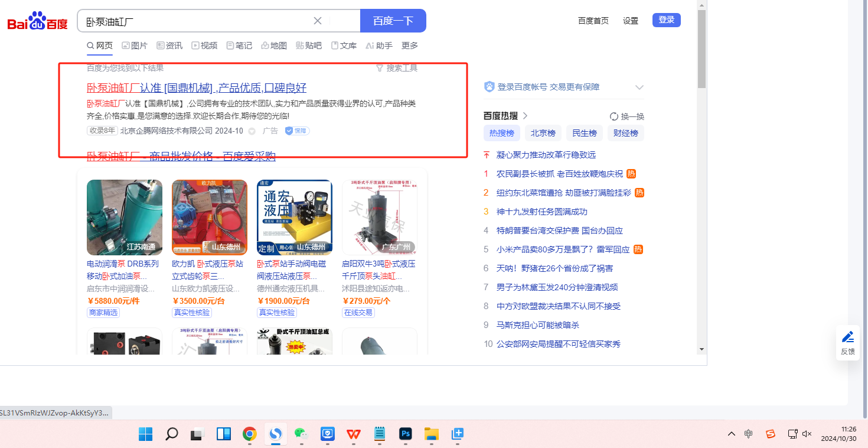Open WeChat from the taskbar
Image resolution: width=868 pixels, height=448 pixels.
point(302,434)
